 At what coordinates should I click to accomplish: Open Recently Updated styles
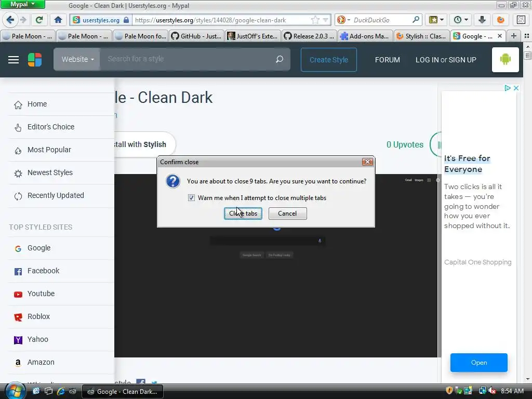tap(61, 196)
